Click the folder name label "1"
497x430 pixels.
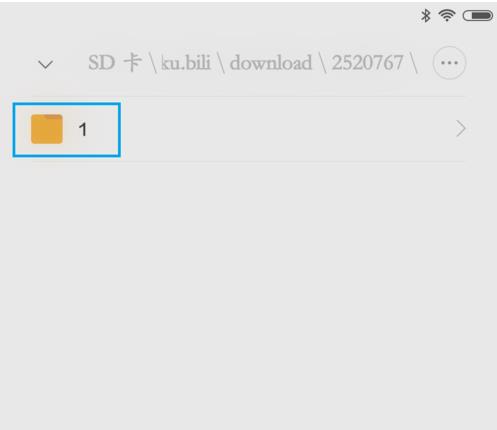tap(83, 129)
